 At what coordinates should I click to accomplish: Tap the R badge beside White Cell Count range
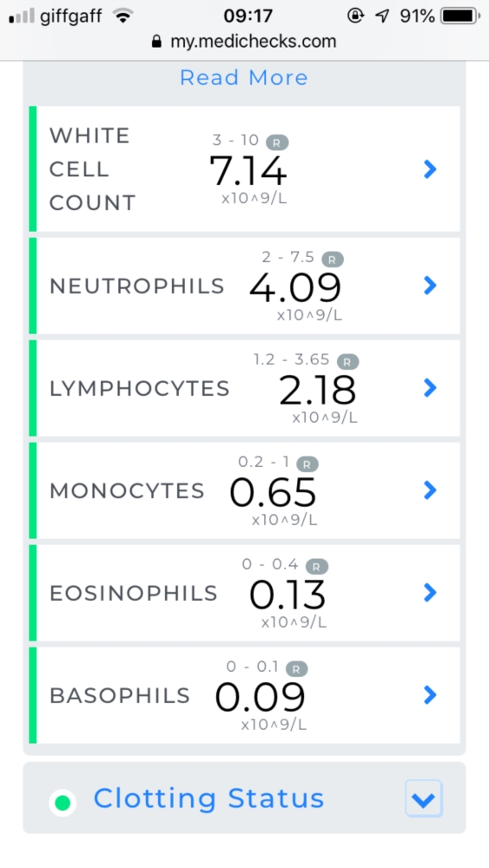(277, 143)
